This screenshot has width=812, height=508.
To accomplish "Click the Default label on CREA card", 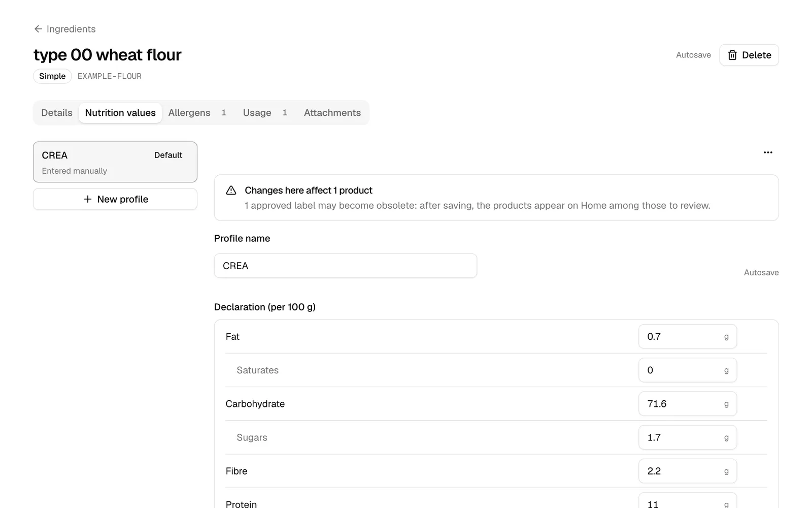I will coord(168,155).
